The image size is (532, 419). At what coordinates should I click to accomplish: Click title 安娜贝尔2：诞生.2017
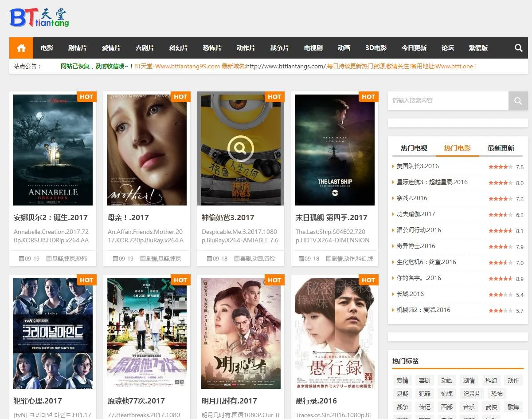click(x=51, y=217)
